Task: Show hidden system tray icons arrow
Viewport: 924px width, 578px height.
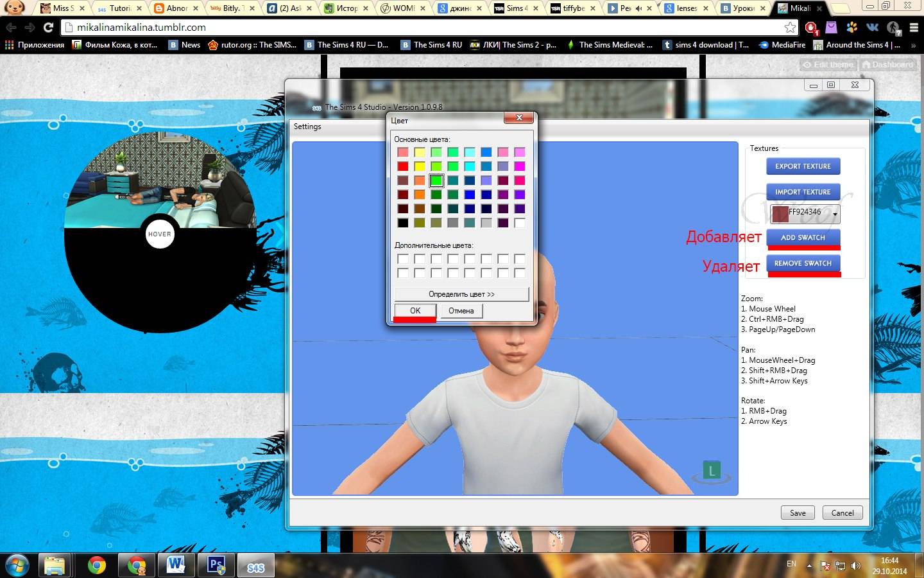Action: coord(809,566)
